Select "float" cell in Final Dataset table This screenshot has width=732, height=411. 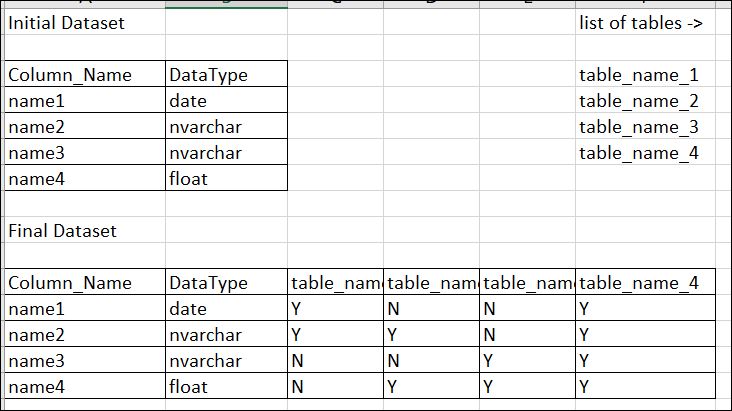(x=188, y=387)
